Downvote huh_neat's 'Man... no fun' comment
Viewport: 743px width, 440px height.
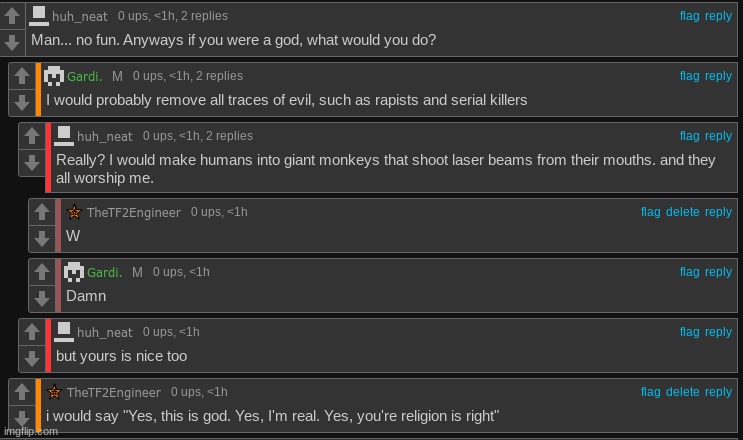click(x=11, y=43)
